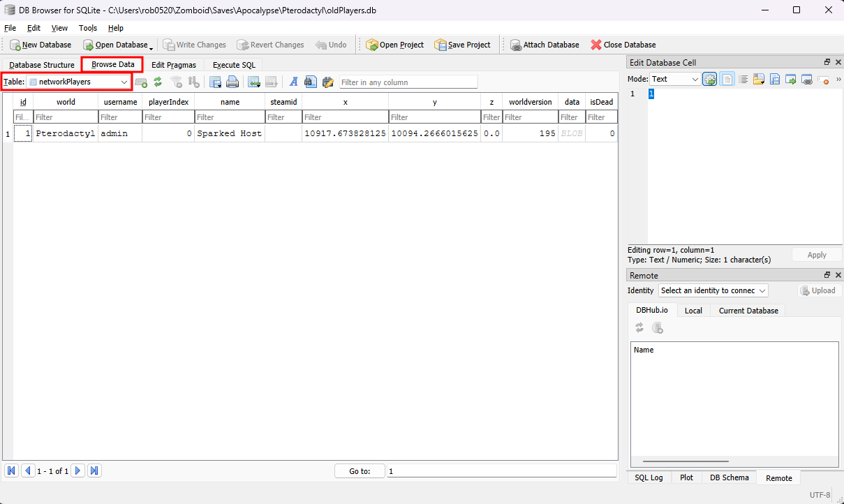The height and width of the screenshot is (504, 844).
Task: Click the Go to: button
Action: [360, 471]
